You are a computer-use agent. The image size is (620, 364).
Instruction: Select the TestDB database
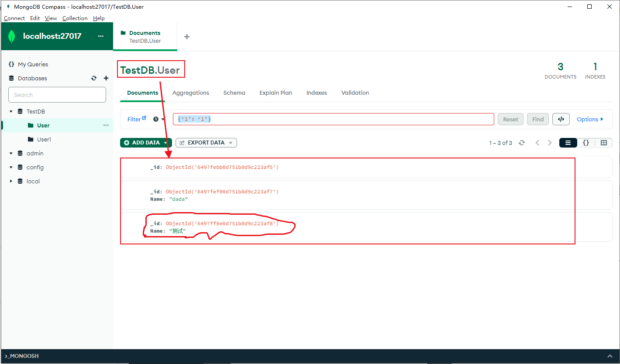point(36,111)
